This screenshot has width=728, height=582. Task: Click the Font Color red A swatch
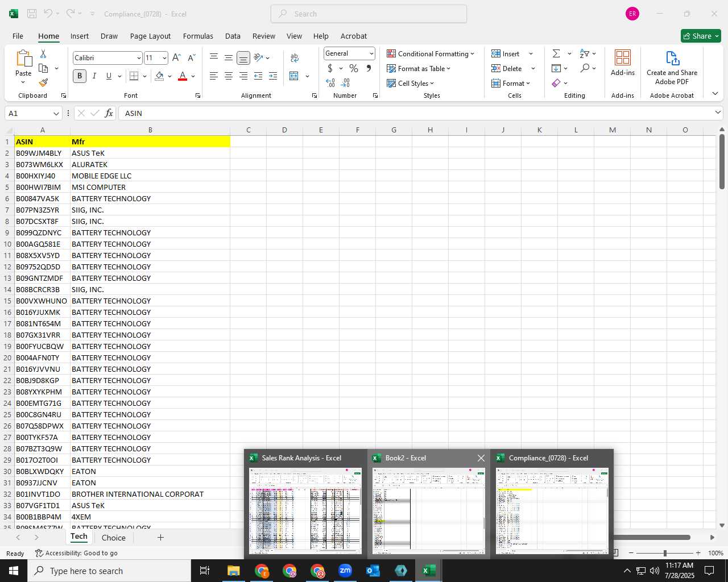183,76
